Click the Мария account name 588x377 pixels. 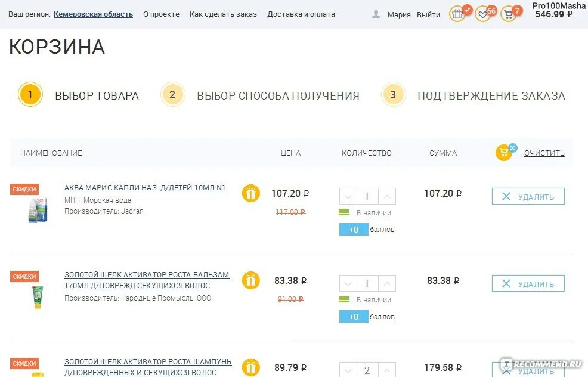tap(399, 15)
